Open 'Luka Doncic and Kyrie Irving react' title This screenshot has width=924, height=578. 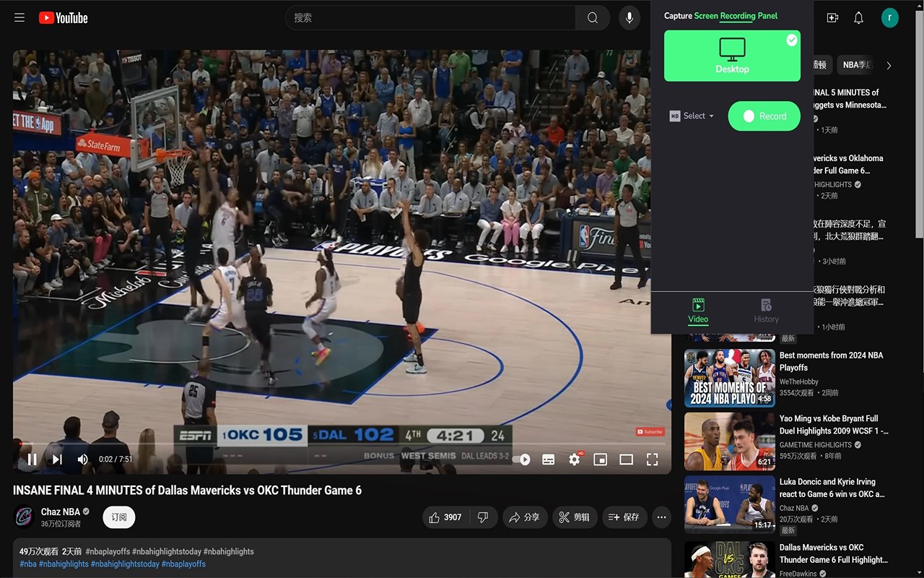click(x=832, y=488)
